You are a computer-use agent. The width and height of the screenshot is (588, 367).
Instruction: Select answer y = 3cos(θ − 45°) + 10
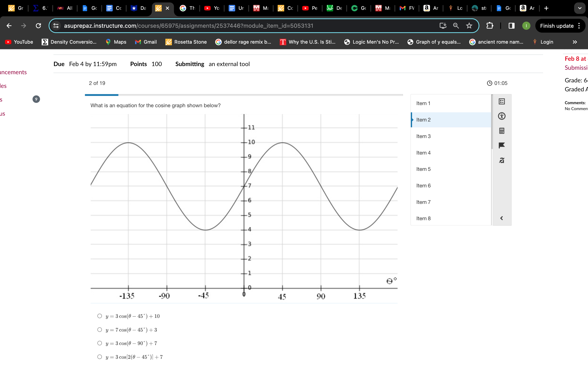100,316
